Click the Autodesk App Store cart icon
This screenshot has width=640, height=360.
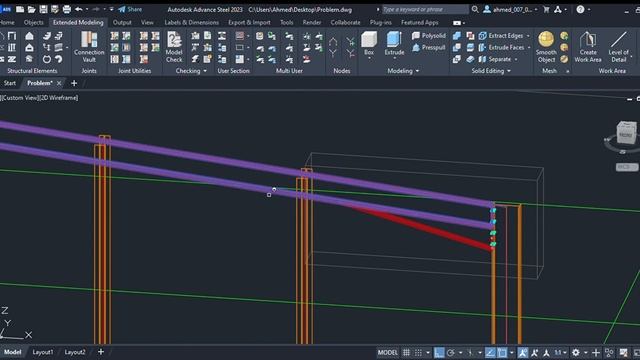click(546, 9)
